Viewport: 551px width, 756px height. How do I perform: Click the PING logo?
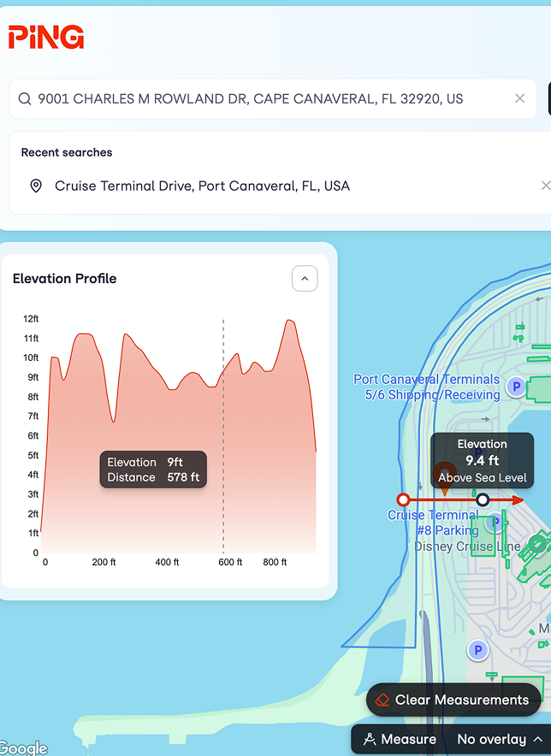tap(46, 38)
